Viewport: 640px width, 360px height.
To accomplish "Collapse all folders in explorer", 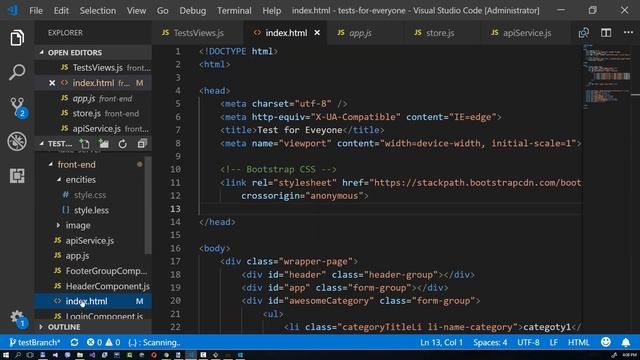I will [x=142, y=144].
